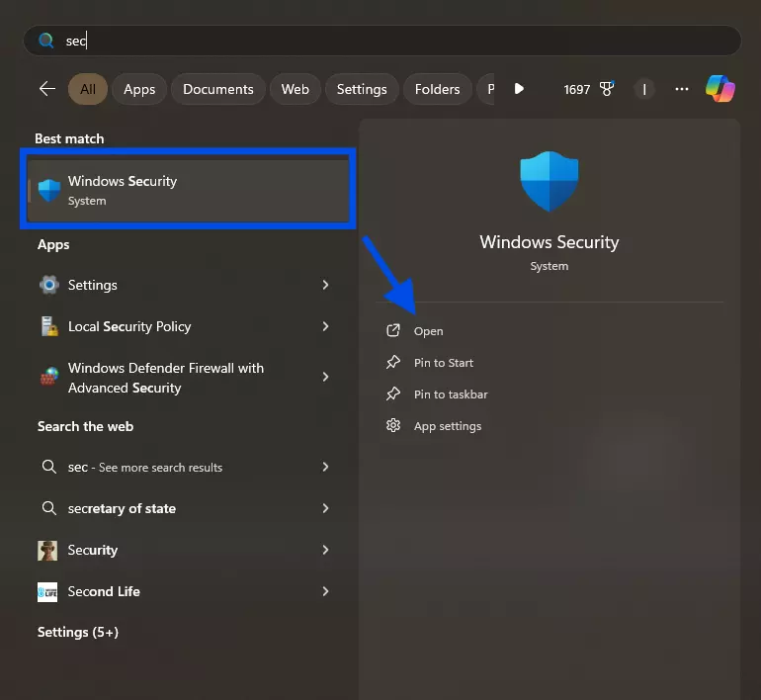The height and width of the screenshot is (700, 761).
Task: Click the pin icon next to Pin to Start
Action: [393, 363]
